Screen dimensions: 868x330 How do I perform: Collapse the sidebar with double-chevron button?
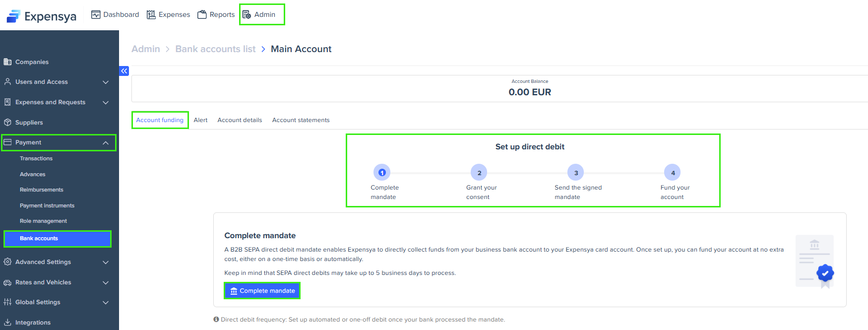click(124, 71)
